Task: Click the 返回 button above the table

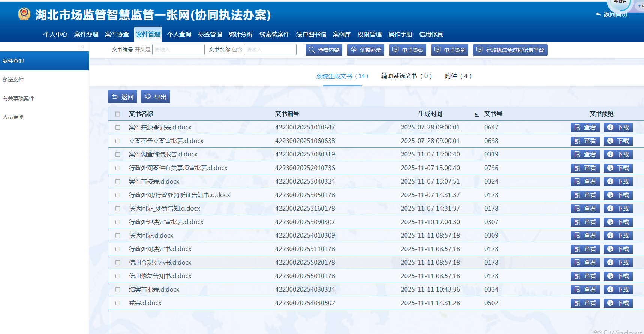Action: click(x=123, y=97)
